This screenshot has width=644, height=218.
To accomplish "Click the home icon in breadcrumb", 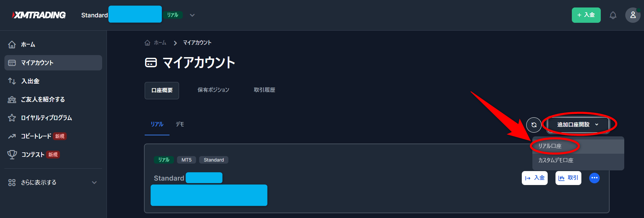I will (147, 43).
